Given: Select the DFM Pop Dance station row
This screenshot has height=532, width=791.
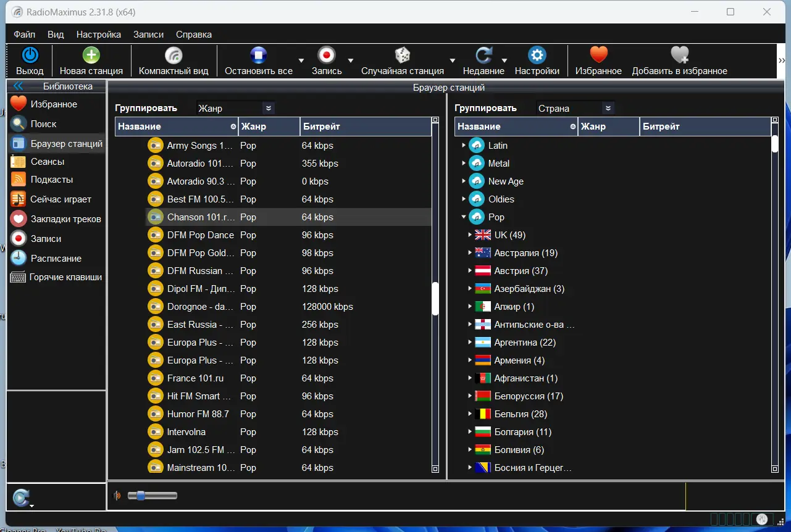Looking at the screenshot, I should tap(289, 235).
